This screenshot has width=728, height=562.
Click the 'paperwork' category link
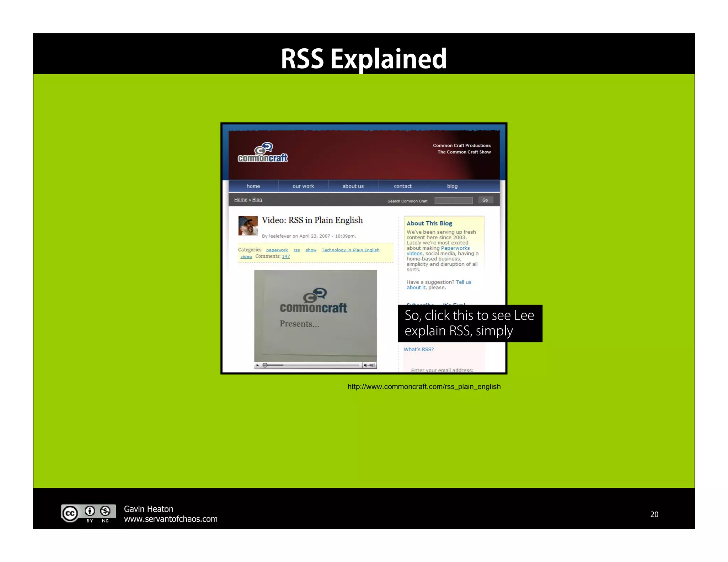coord(277,250)
